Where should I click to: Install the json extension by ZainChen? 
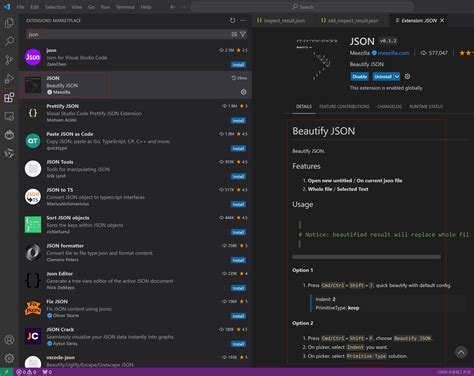(x=238, y=64)
